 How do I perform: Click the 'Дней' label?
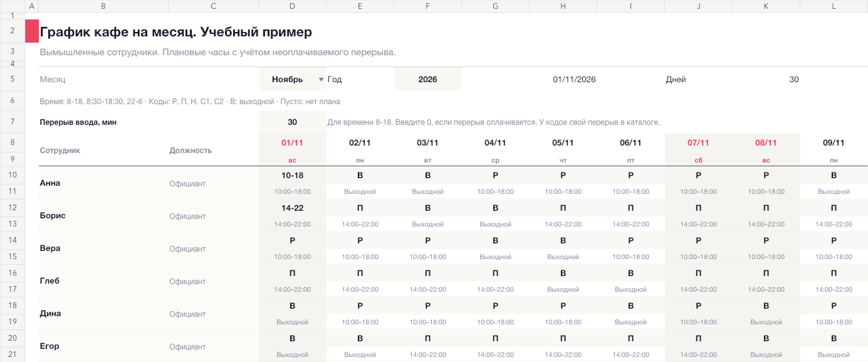click(676, 80)
